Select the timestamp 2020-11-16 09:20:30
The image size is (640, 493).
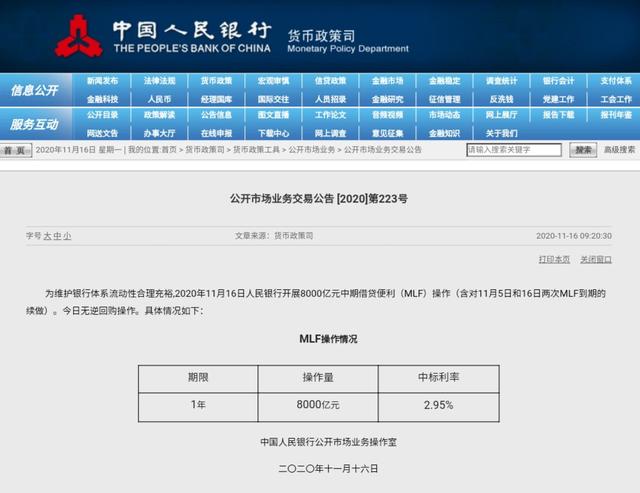click(x=574, y=236)
